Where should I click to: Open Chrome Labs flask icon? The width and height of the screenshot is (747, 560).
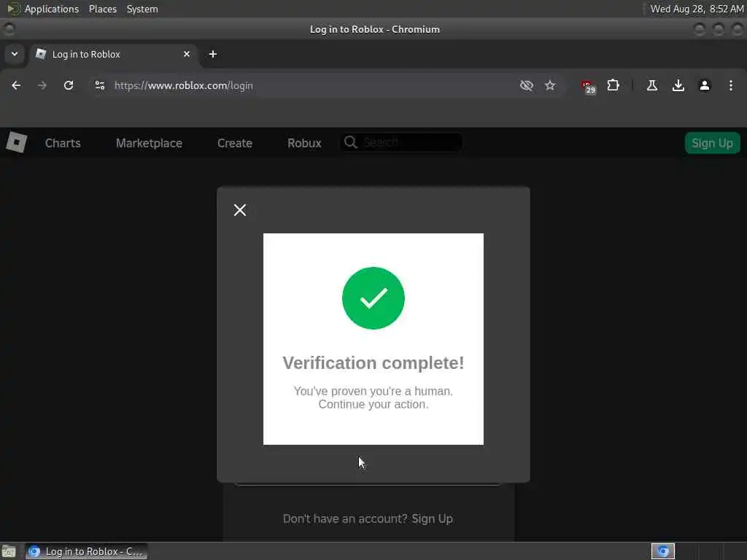[x=652, y=86]
